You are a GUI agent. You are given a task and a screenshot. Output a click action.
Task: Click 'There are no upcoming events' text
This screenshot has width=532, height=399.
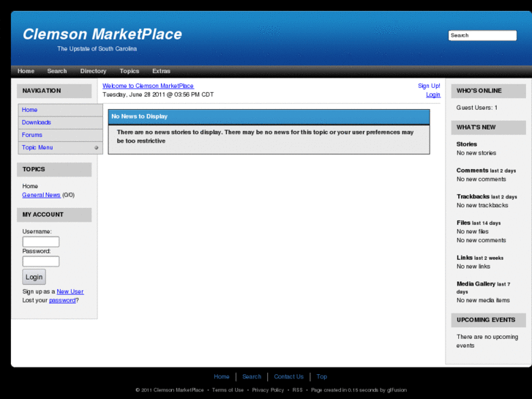click(x=487, y=341)
